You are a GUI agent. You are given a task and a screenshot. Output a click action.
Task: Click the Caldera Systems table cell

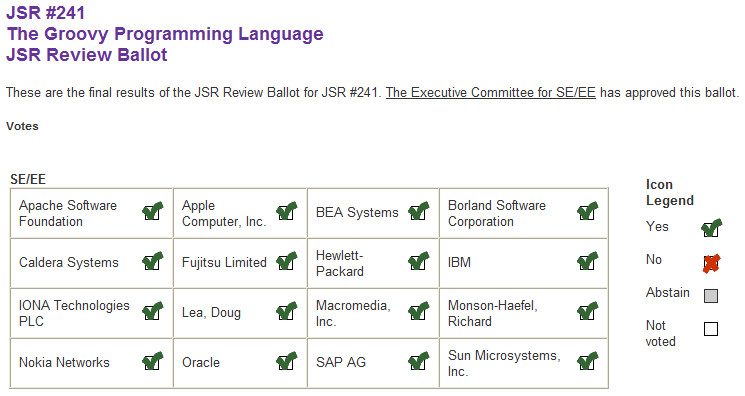pyautogui.click(x=91, y=263)
